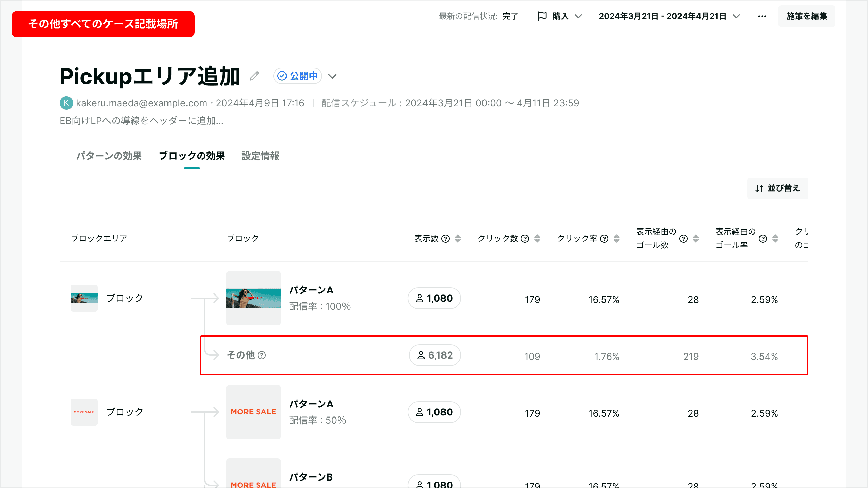Open the 購入 goal dropdown

click(x=560, y=16)
